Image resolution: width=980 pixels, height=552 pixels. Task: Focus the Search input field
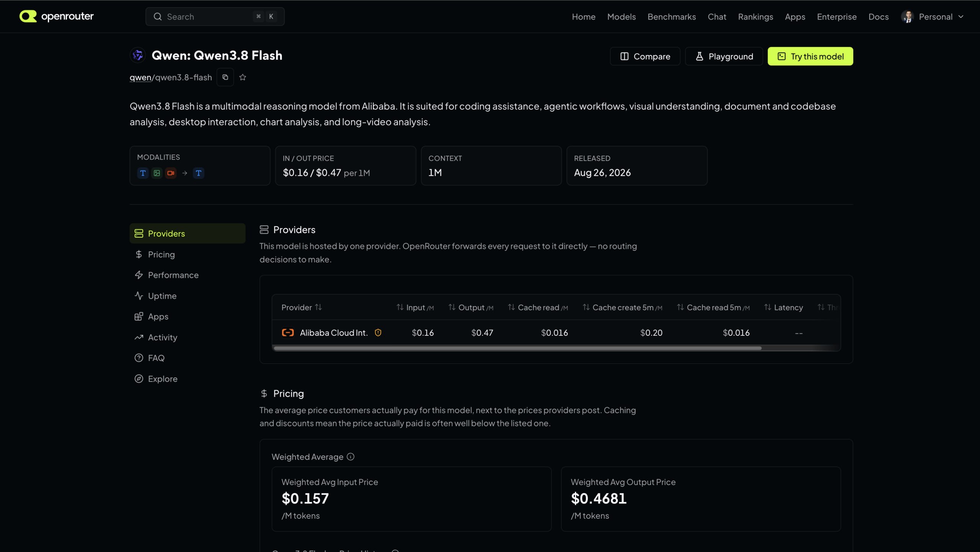215,16
